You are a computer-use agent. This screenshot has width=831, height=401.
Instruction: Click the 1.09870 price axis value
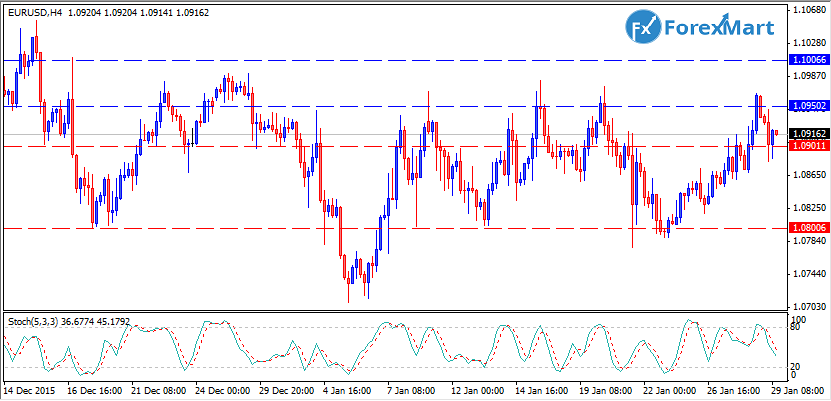(808, 76)
